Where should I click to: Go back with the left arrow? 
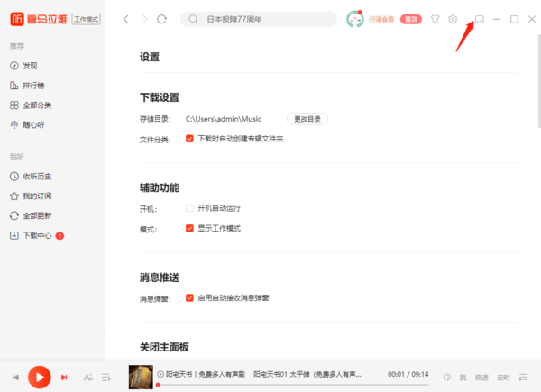click(126, 19)
